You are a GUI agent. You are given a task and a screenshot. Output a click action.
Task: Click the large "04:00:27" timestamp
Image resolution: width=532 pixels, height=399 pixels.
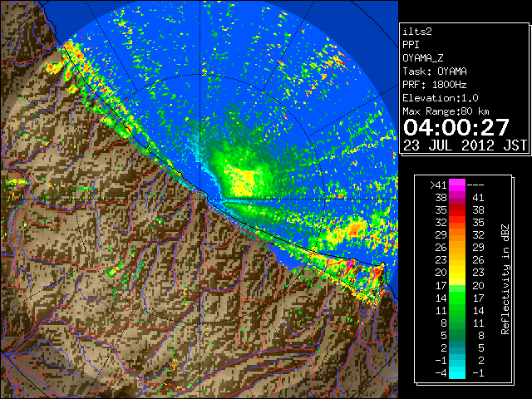(456, 127)
